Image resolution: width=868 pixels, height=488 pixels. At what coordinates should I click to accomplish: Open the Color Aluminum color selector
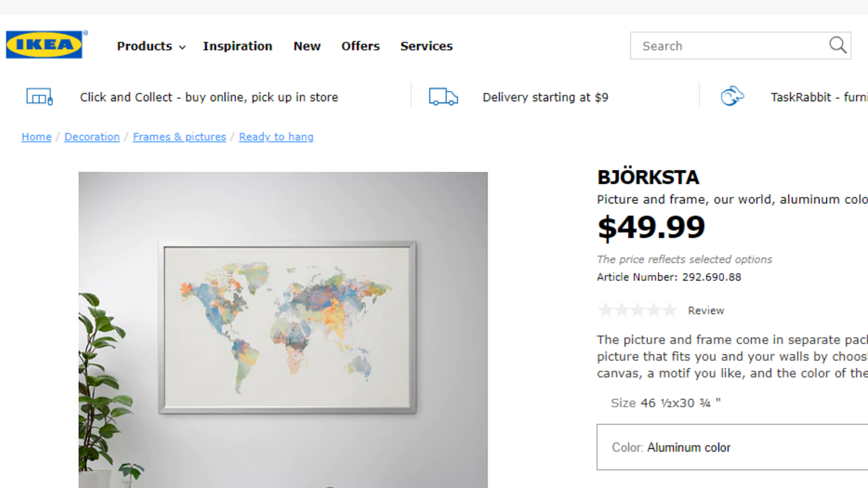pos(731,447)
